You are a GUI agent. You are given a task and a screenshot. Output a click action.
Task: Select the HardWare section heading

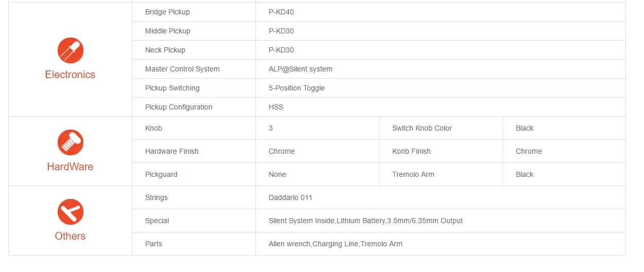[x=70, y=167]
